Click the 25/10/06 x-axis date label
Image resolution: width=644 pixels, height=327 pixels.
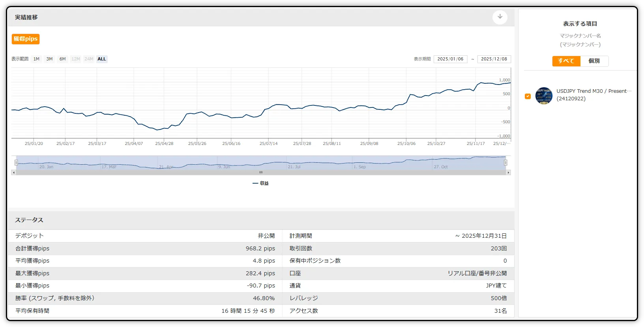click(x=406, y=143)
